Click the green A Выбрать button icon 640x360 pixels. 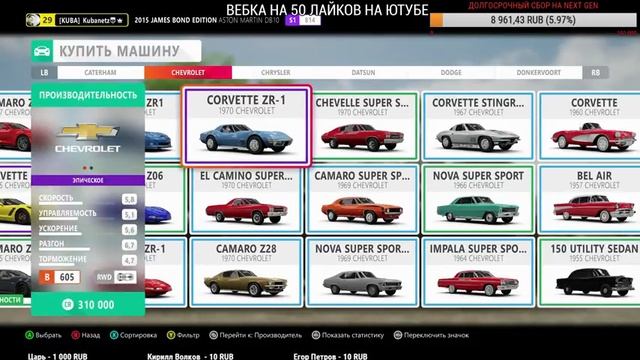pyautogui.click(x=29, y=335)
